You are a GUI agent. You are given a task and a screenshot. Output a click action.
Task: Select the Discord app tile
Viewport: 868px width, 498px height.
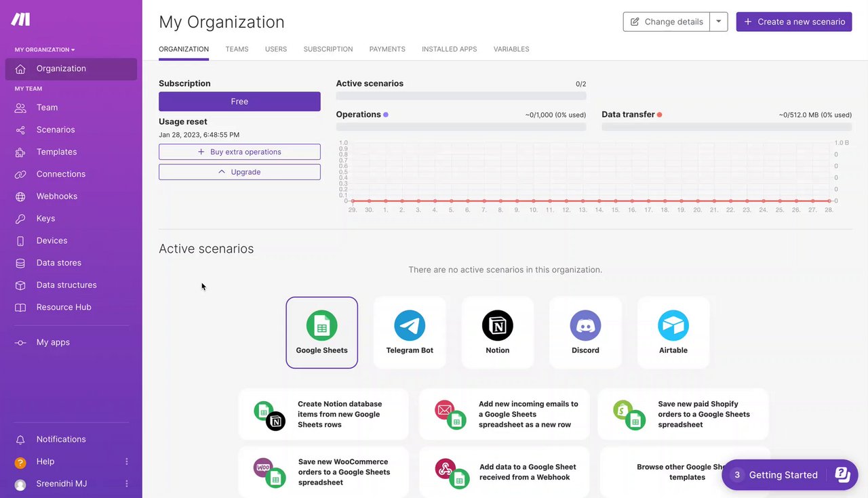[585, 333]
